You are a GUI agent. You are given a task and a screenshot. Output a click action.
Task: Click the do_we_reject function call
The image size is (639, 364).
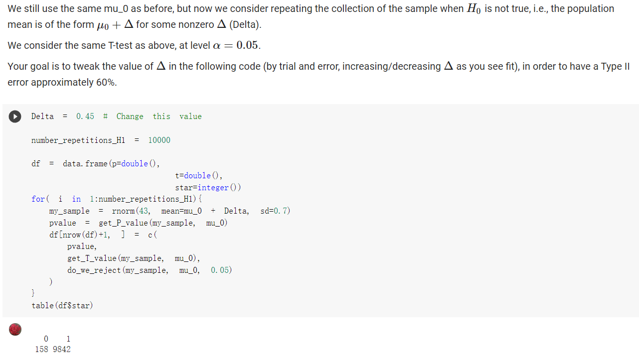(x=150, y=270)
